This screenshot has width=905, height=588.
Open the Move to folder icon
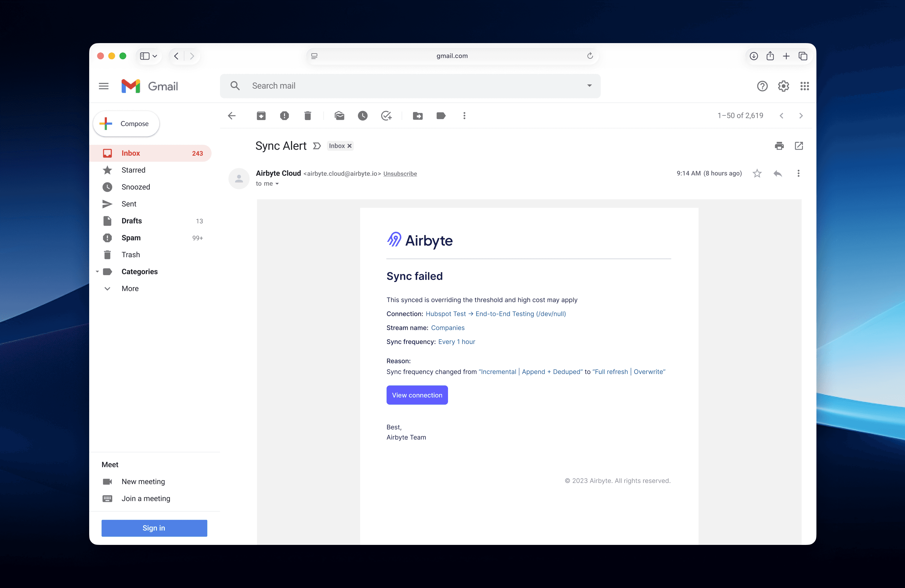417,116
